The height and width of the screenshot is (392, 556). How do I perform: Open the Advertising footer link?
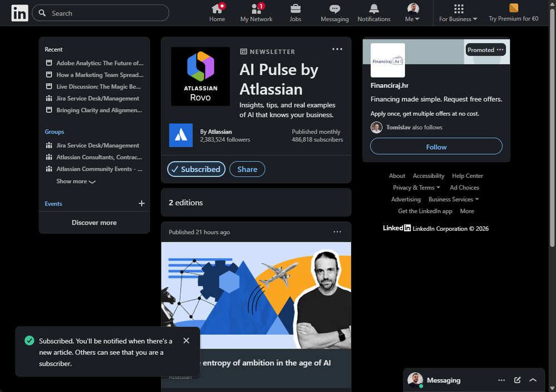tap(406, 200)
